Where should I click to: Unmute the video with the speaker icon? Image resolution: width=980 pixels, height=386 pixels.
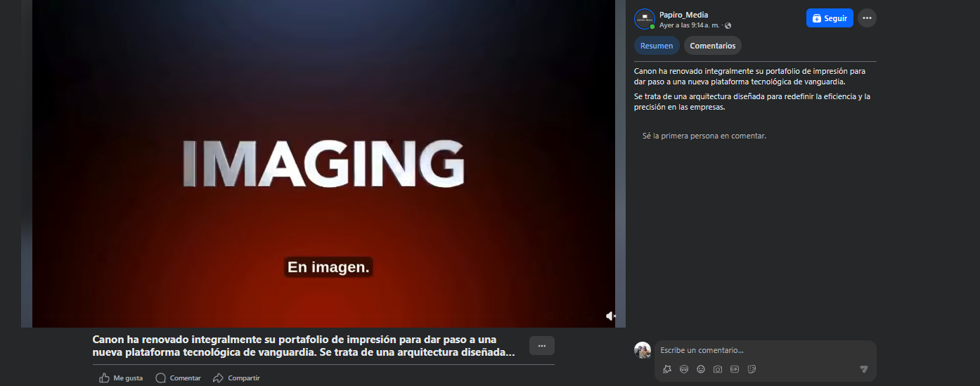coord(610,316)
